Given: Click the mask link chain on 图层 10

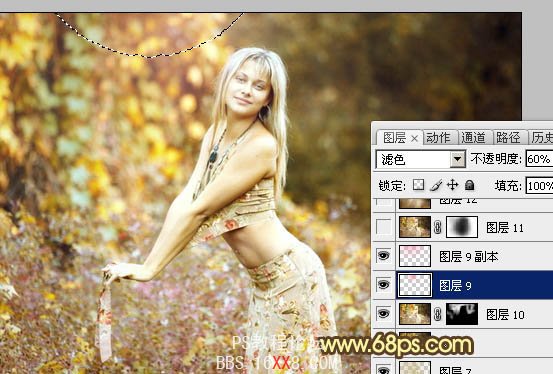Looking at the screenshot, I should click(x=438, y=314).
